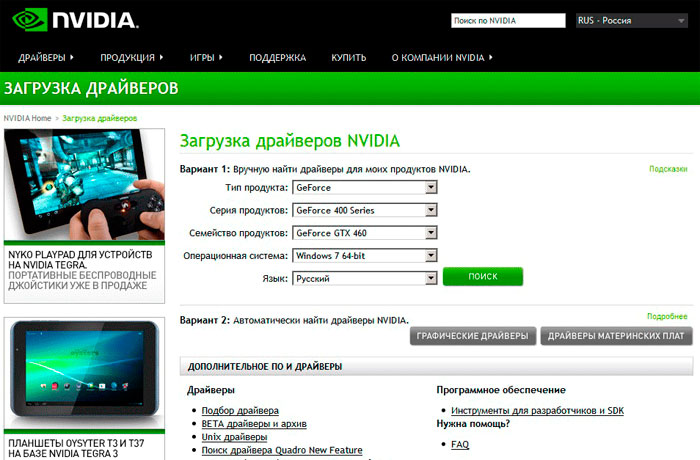Click the 'ДОПОЛНИТЕЛЬНОЕ ПО И ДРАЙВЕРЫ' section header

[436, 366]
